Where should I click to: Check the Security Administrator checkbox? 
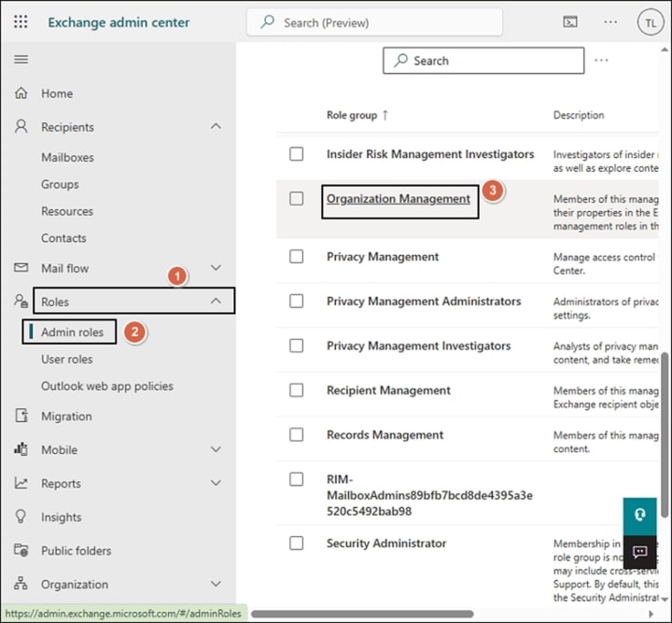(x=296, y=544)
